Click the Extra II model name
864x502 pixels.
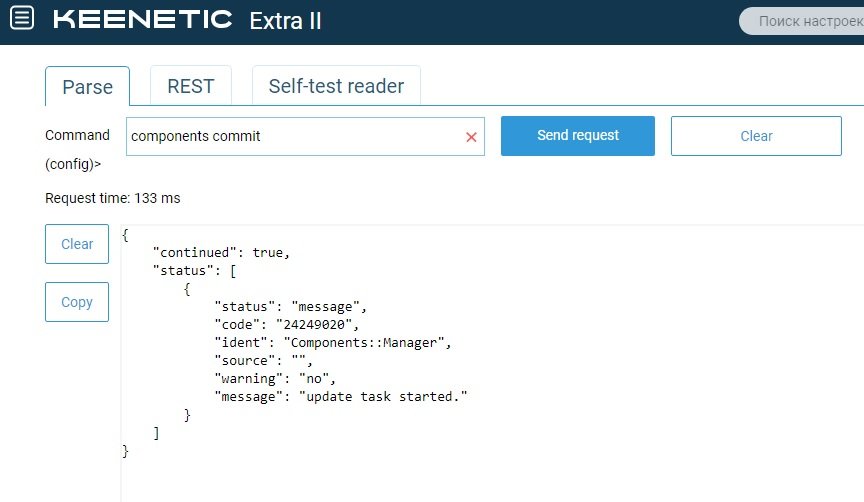pyautogui.click(x=285, y=21)
